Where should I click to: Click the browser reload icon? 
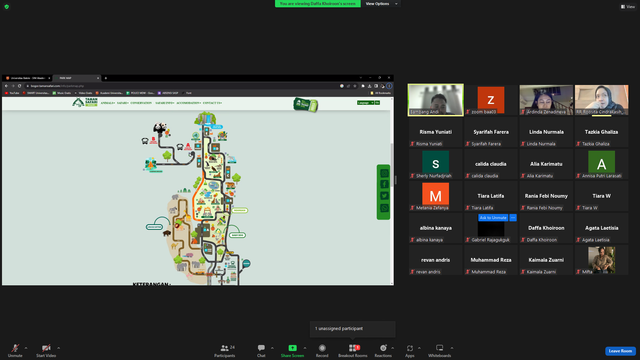tap(19, 86)
